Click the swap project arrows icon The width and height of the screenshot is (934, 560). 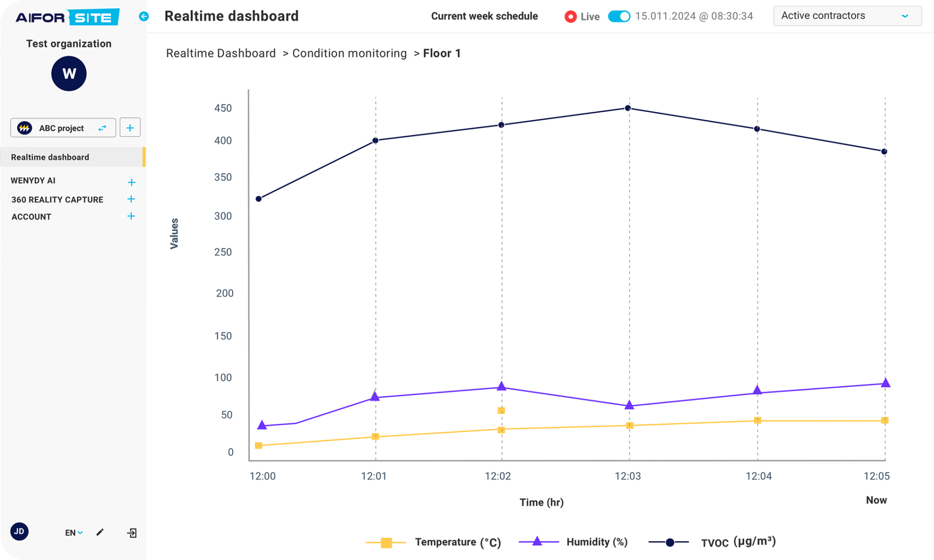[103, 128]
